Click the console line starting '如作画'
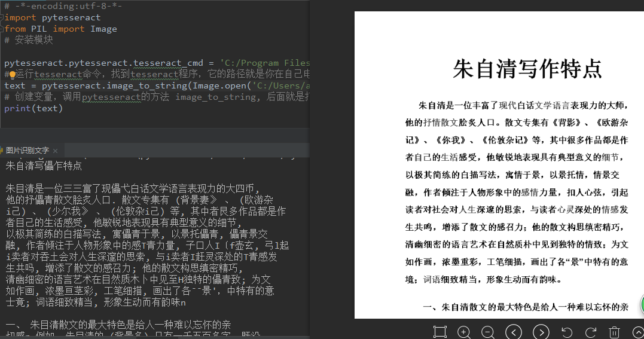Screen dimensions: 644x339 click(140, 291)
